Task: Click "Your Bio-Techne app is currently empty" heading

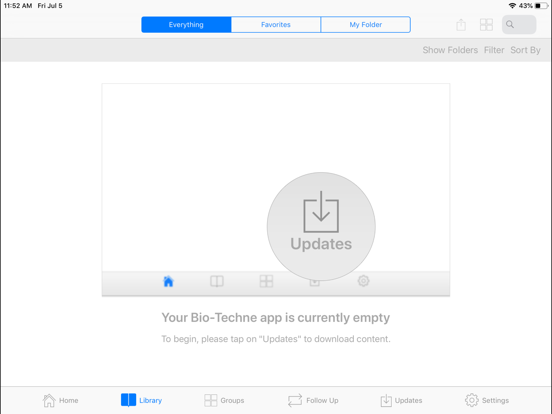Action: [276, 318]
